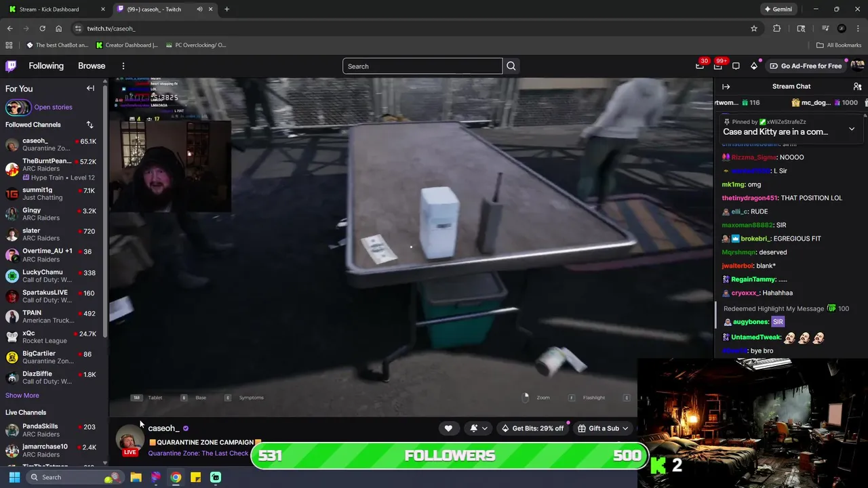Switch to Stream - Kick Dashboard tab
The width and height of the screenshot is (868, 488).
[x=56, y=9]
